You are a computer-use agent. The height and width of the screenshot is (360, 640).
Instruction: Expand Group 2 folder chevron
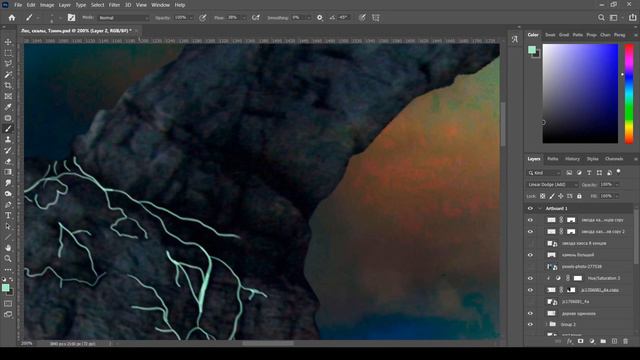pyautogui.click(x=547, y=325)
